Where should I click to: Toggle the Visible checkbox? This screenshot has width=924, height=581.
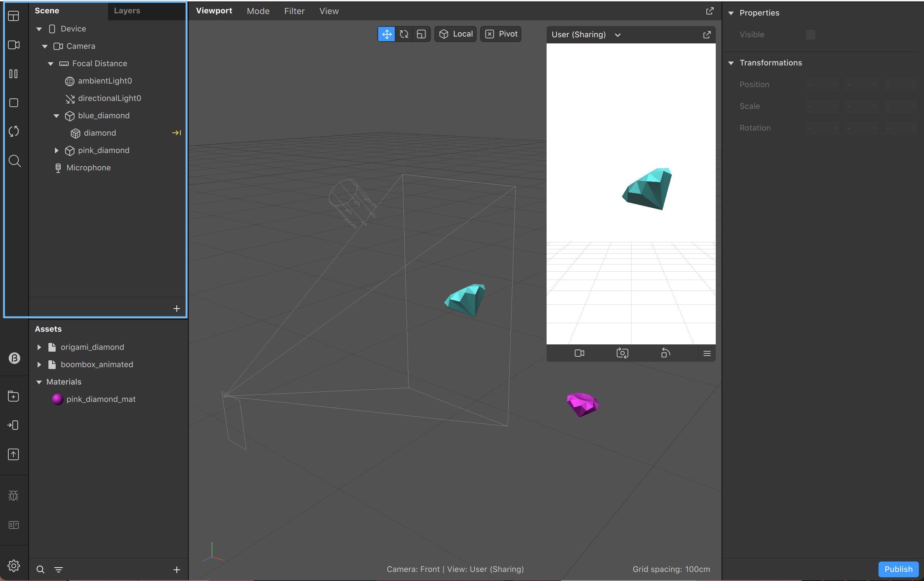[810, 35]
